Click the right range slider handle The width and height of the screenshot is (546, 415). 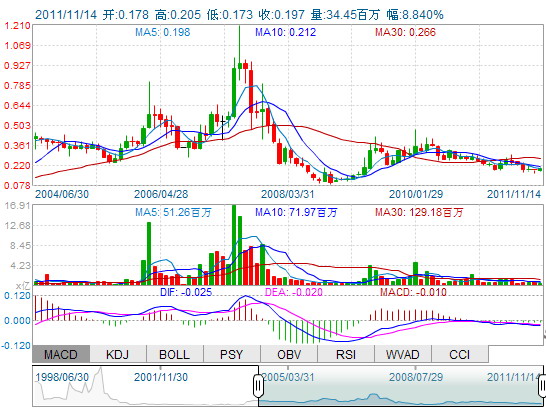click(542, 386)
